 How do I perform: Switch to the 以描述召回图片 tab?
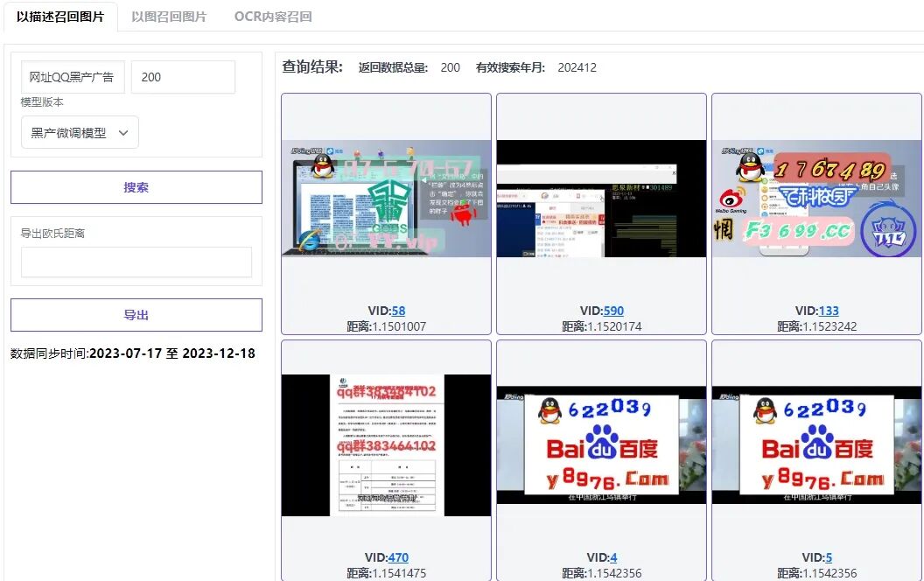(60, 17)
